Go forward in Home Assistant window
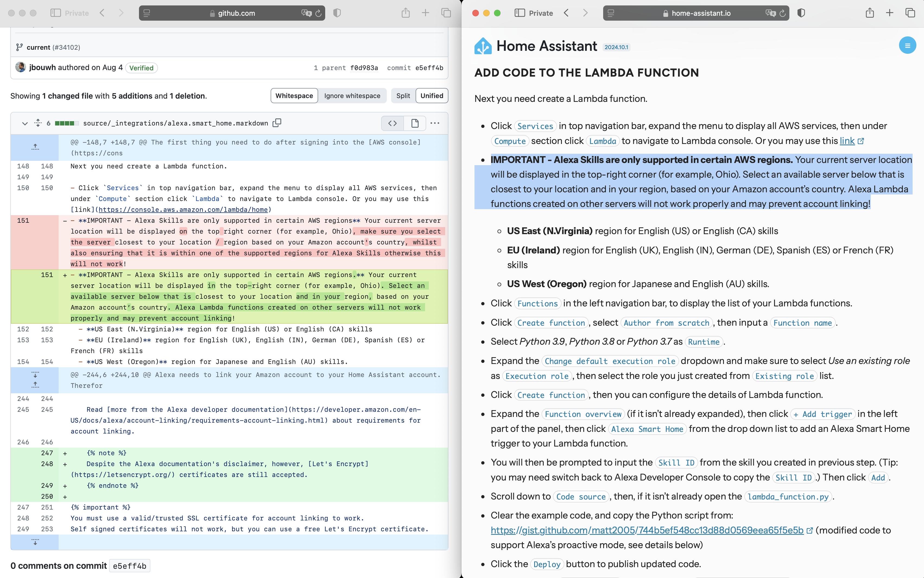This screenshot has height=578, width=924. (x=585, y=13)
